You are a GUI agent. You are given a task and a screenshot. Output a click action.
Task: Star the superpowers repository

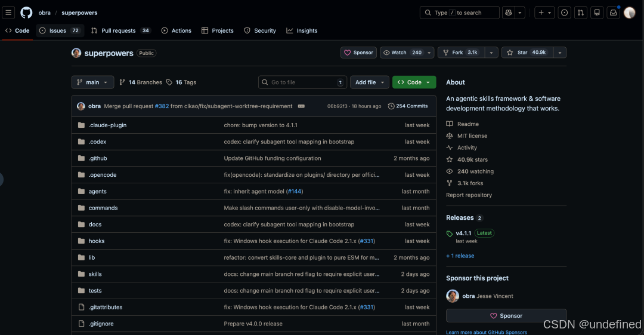(527, 53)
